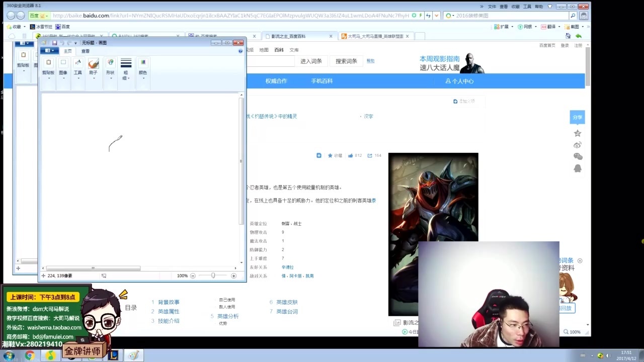Open the 查看 menu in browser menu bar
Image resolution: width=644 pixels, height=362 pixels.
pyautogui.click(x=504, y=7)
